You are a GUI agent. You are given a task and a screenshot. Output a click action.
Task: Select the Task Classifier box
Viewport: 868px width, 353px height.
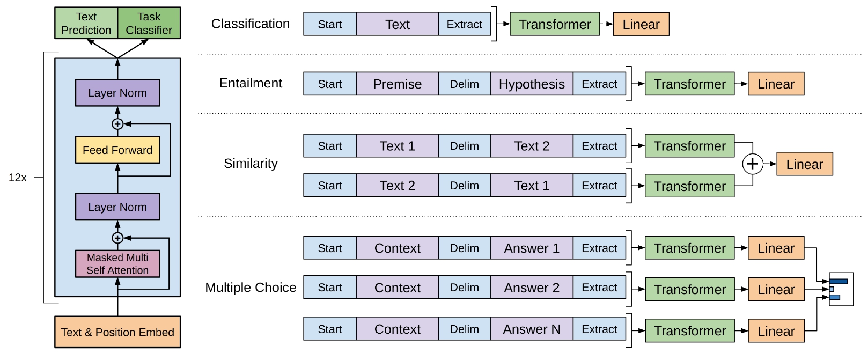tap(149, 23)
